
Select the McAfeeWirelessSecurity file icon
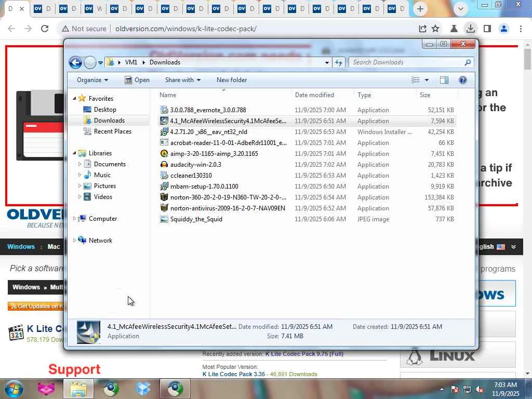coord(164,121)
